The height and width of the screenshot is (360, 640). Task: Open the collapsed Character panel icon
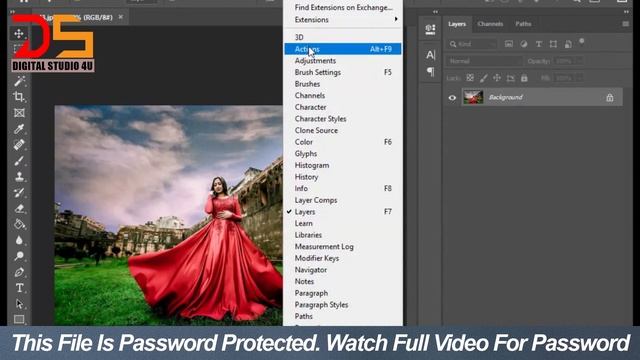click(430, 55)
